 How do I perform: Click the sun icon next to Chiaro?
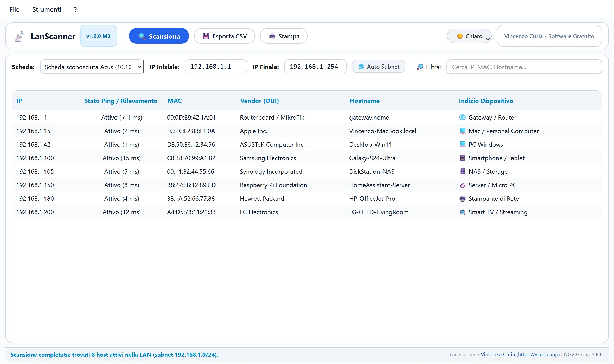tap(460, 36)
